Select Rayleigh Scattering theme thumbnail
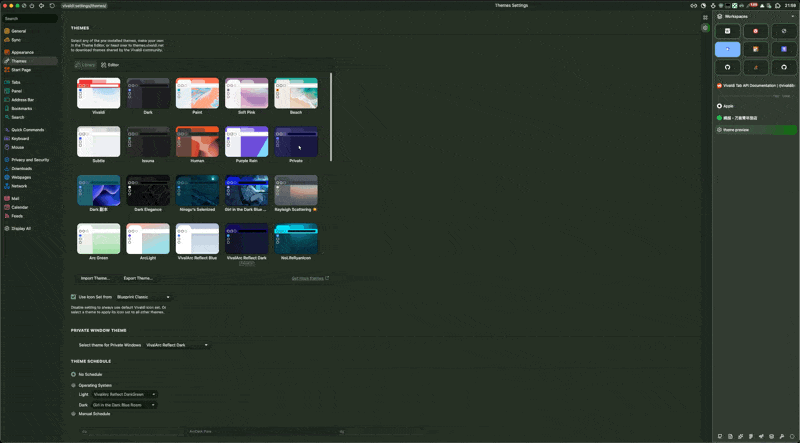800x443 pixels. pos(296,190)
